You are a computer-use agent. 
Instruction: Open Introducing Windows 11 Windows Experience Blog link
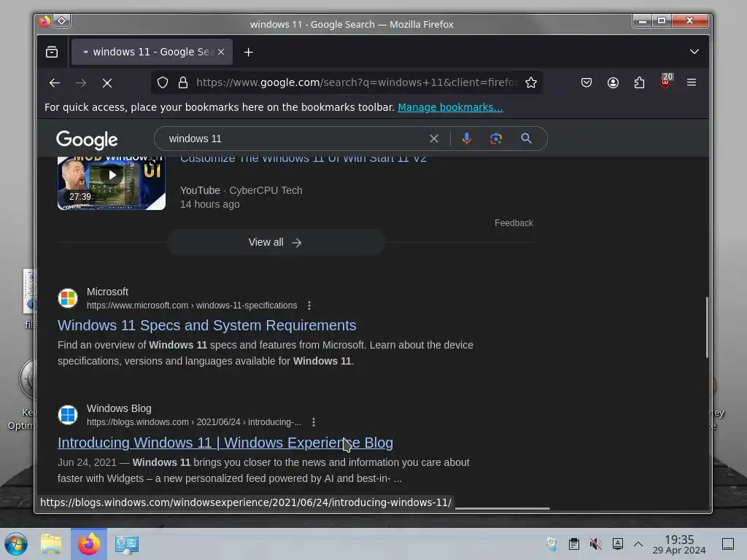click(225, 443)
